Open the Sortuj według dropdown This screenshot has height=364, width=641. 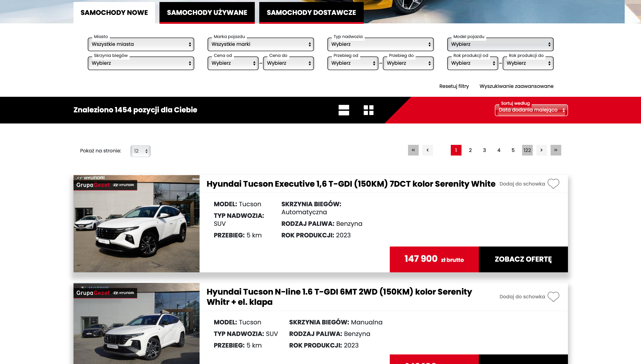pos(531,110)
